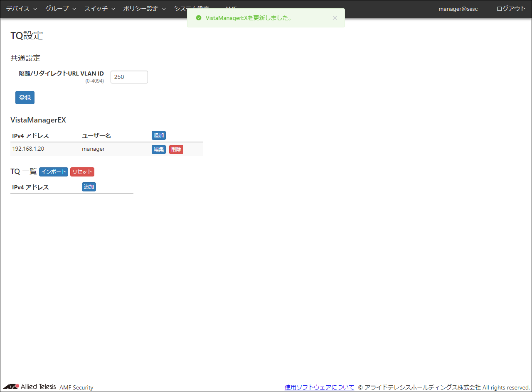Image resolution: width=532 pixels, height=392 pixels.
Task: Click the 隔離/リダイレクトURL VLAN ID label
Action: pos(61,73)
